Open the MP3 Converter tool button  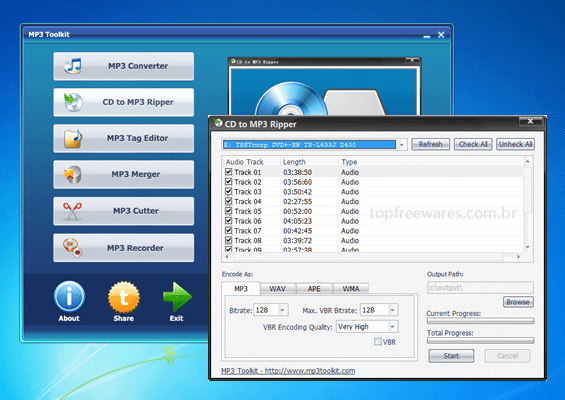pos(124,66)
